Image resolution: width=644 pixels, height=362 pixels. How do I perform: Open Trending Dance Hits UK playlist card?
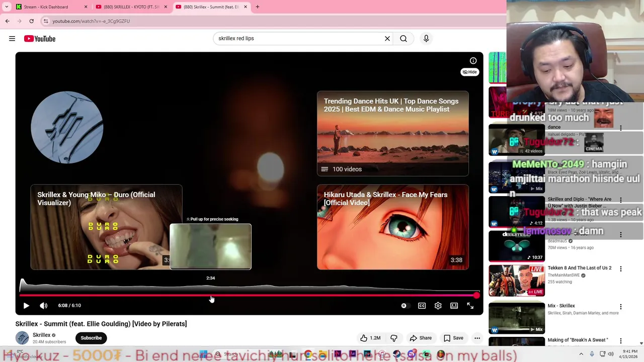[x=392, y=133]
